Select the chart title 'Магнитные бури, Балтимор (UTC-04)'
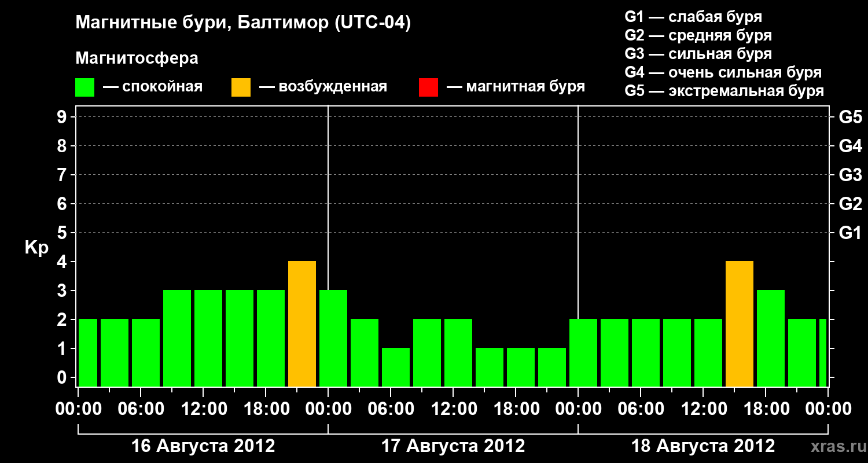Image resolution: width=868 pixels, height=463 pixels. (243, 23)
